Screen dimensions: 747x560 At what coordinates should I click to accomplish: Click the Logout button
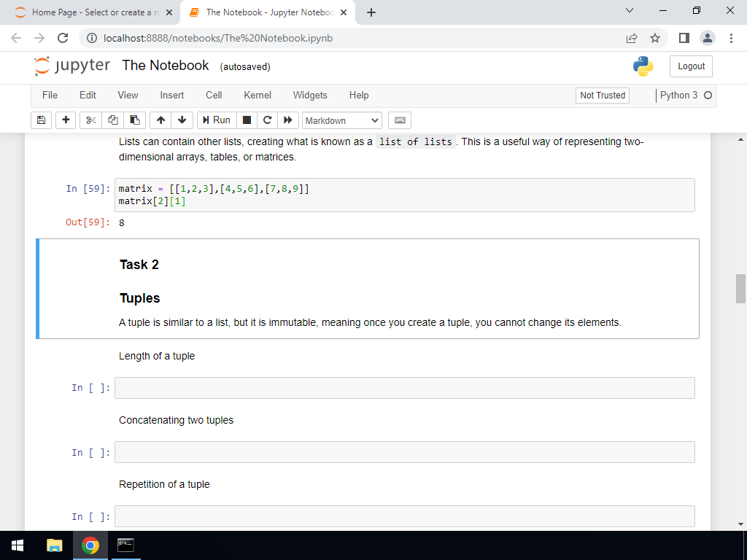pos(691,66)
